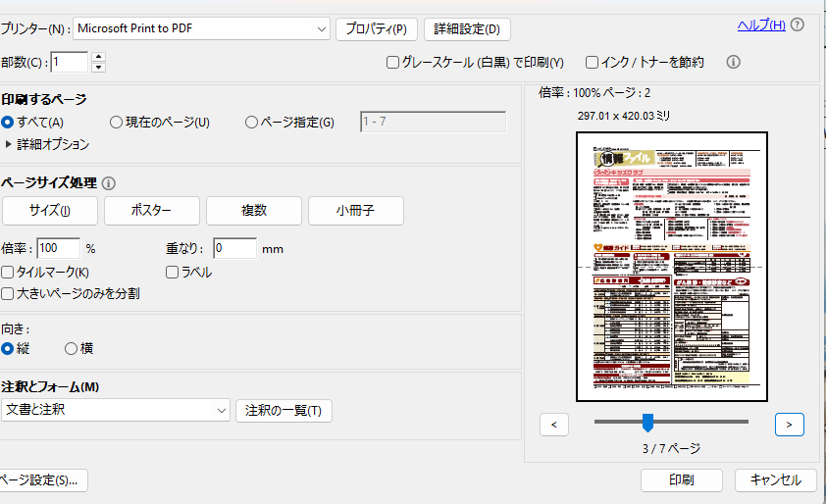Click info icon next to ページサイズ処理
The height and width of the screenshot is (504, 826).
click(x=109, y=183)
